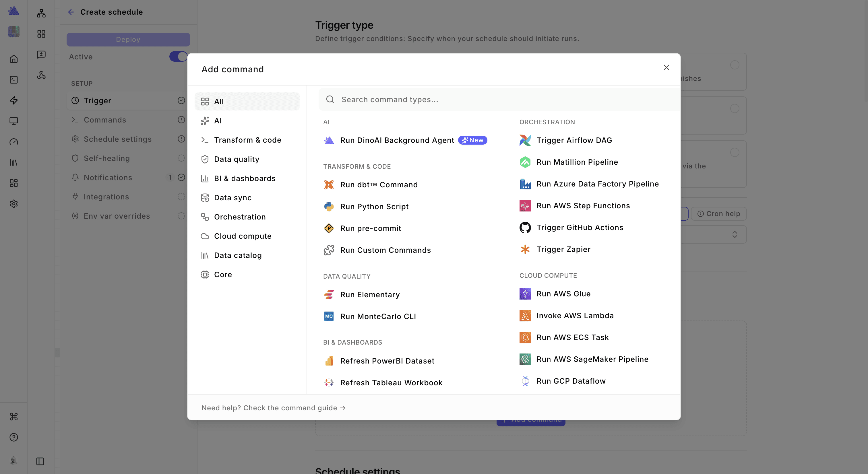868x474 pixels.
Task: Show Transform & code commands
Action: 247,140
